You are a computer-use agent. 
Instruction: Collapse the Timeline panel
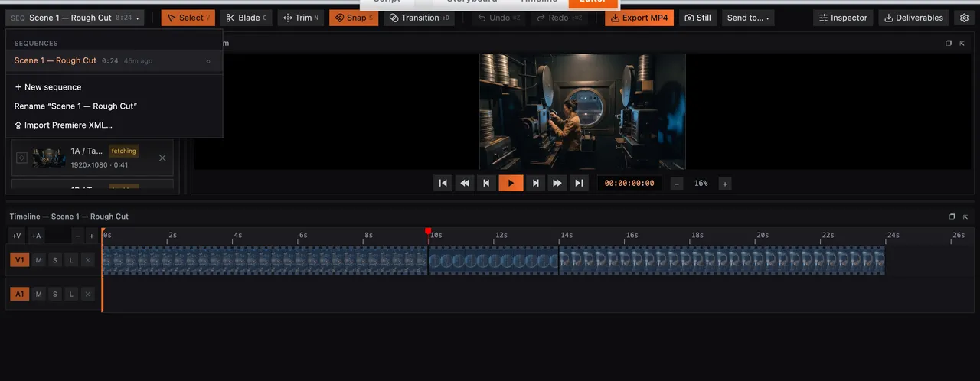click(x=966, y=217)
